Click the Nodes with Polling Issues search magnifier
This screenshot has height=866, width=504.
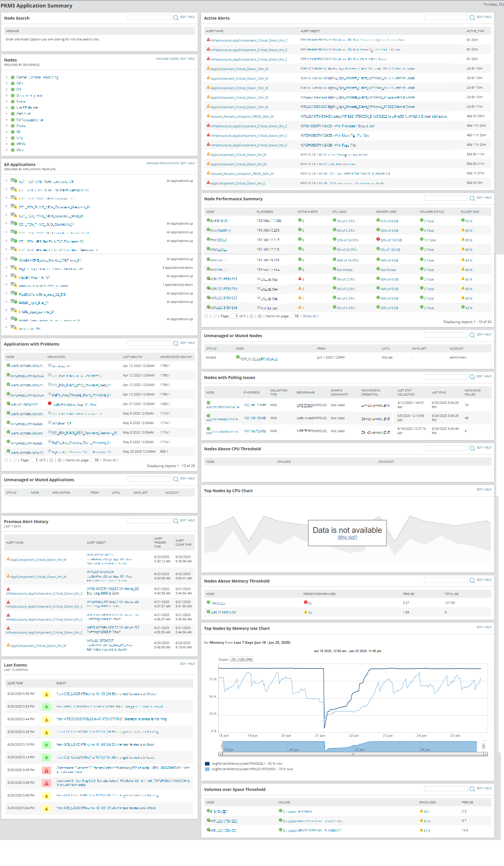point(472,377)
